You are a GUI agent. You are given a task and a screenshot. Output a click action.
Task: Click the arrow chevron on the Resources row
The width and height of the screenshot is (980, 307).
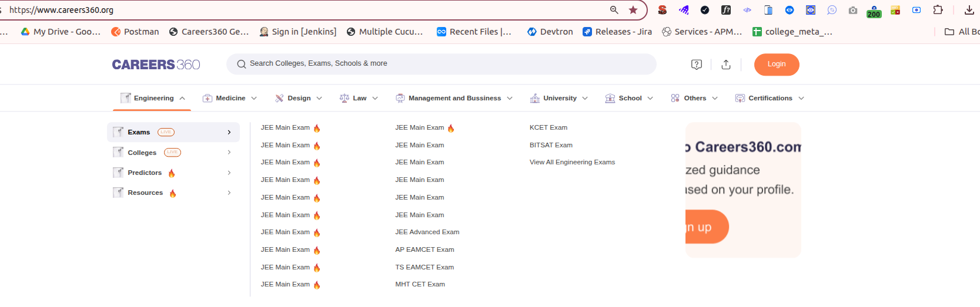pyautogui.click(x=229, y=193)
